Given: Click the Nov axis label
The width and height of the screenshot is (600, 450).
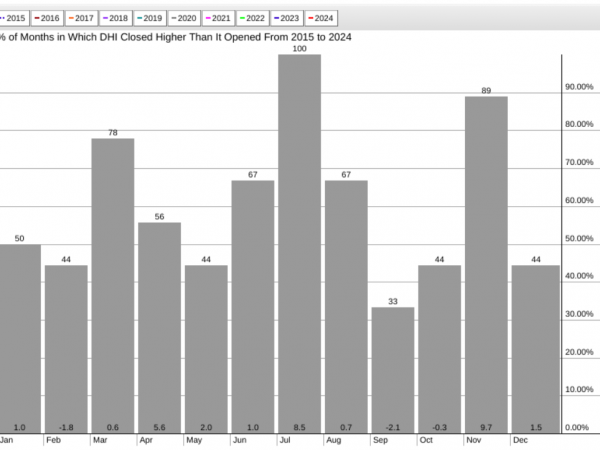Looking at the screenshot, I should [x=474, y=440].
